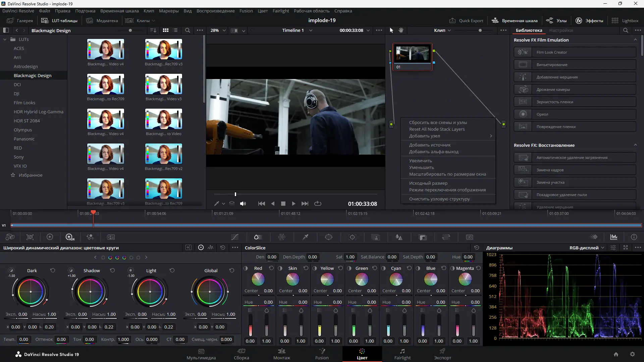This screenshot has width=644, height=362.
Task: Open the Power Windows palette icon
Action: coord(329,237)
